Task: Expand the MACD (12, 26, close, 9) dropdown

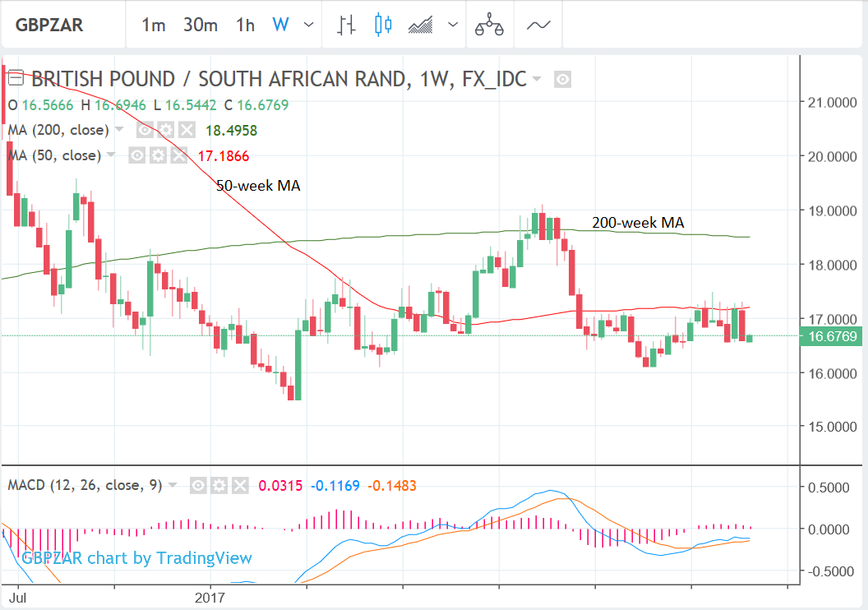Action: pos(172,486)
